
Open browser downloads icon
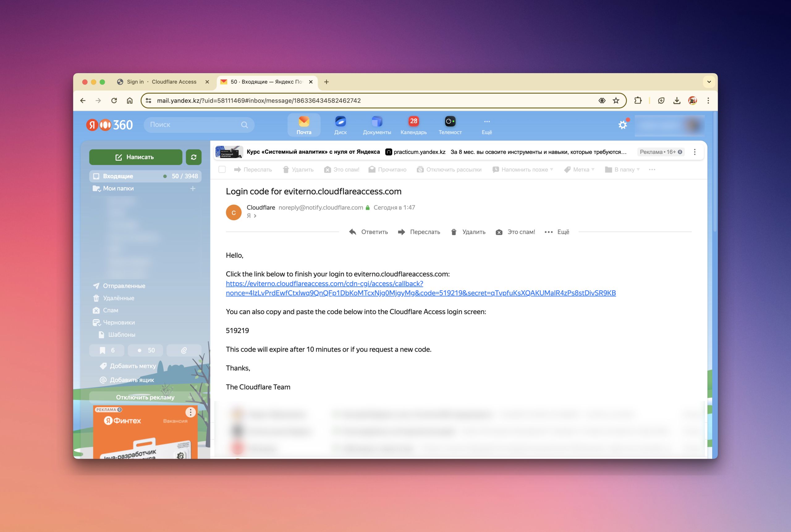pyautogui.click(x=677, y=100)
